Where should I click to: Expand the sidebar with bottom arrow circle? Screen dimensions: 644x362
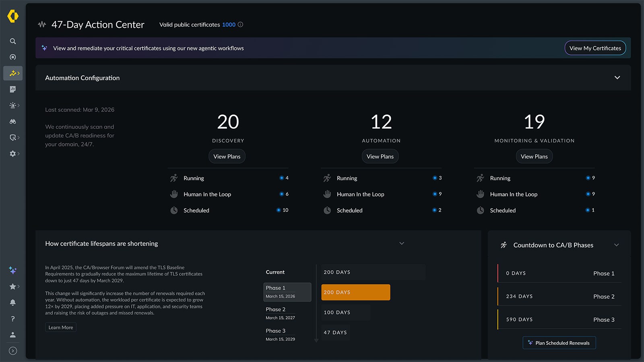coord(13,351)
